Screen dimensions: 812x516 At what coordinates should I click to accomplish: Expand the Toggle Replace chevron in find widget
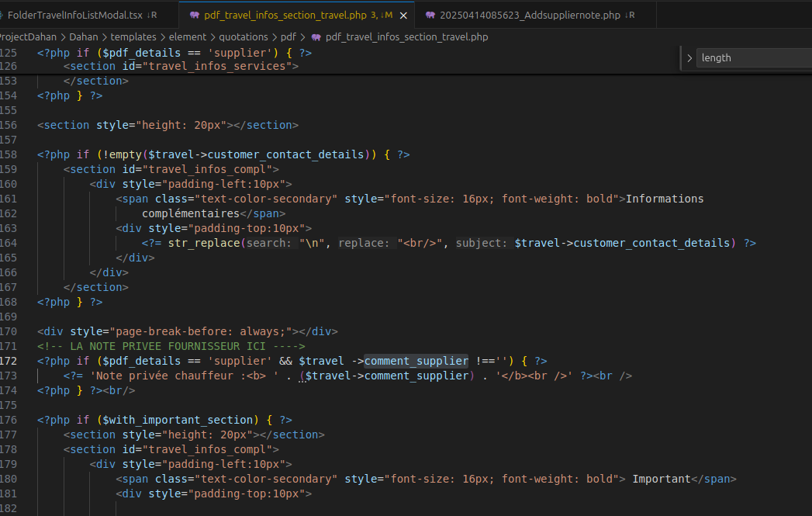point(689,58)
